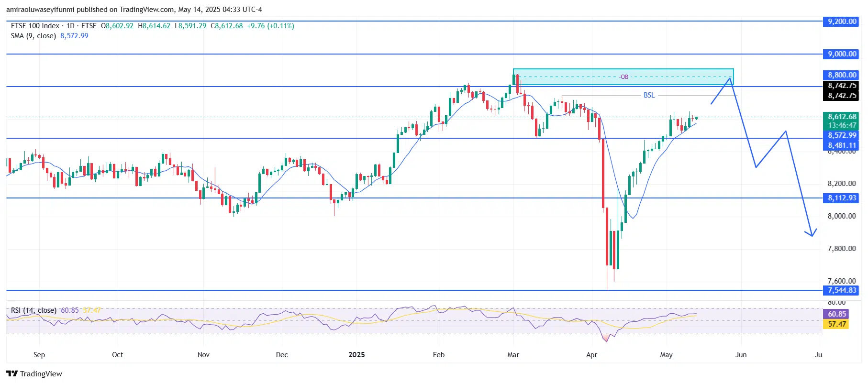The image size is (868, 384).
Task: Click the 2025 time axis label
Action: 356,355
